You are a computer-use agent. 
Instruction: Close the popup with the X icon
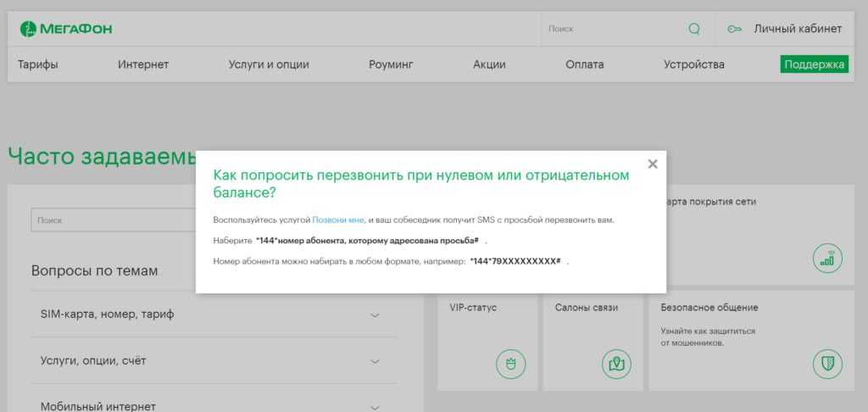click(653, 164)
